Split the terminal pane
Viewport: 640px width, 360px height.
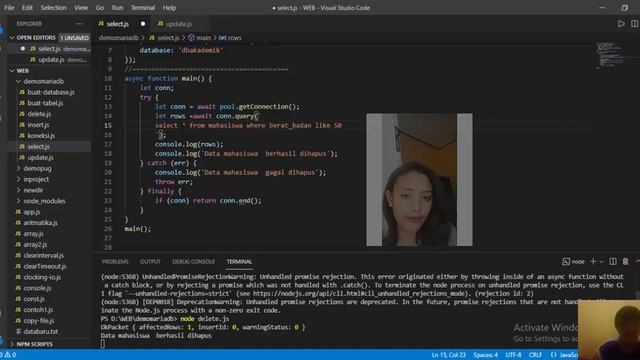coord(613,262)
